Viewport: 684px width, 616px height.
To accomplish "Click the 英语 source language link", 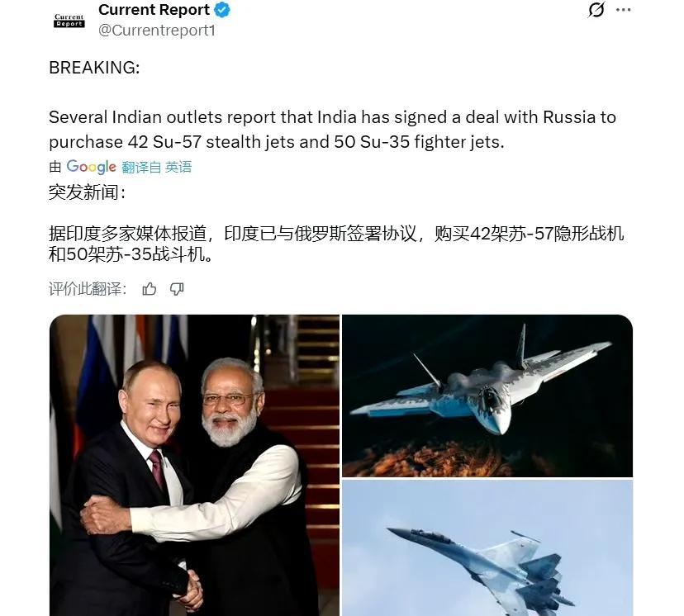I will [178, 167].
